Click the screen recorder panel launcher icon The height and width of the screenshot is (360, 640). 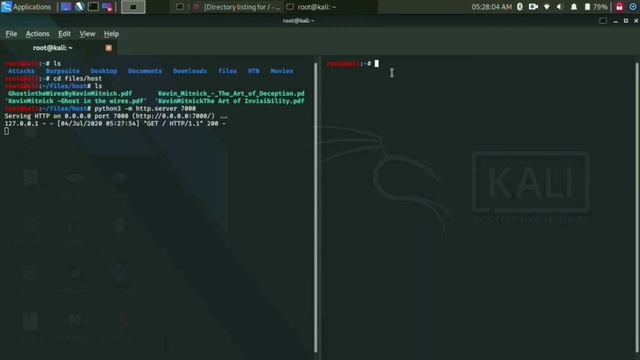(107, 7)
